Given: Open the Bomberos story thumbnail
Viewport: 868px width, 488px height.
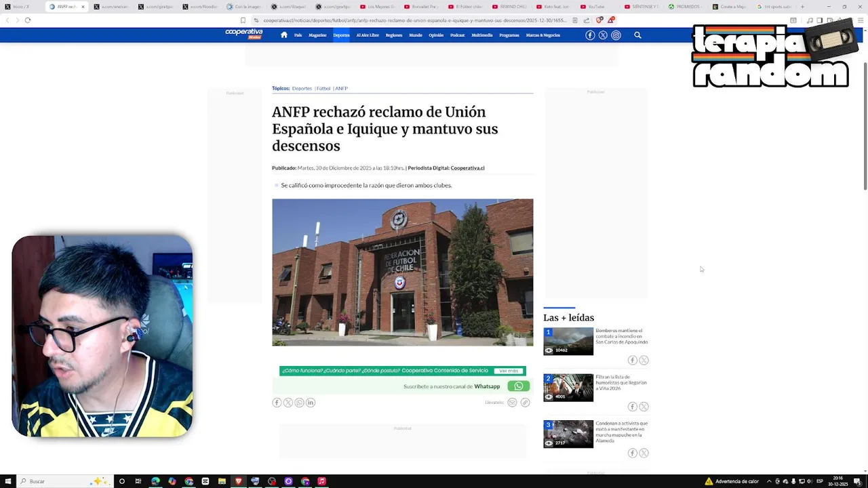Looking at the screenshot, I should point(568,341).
